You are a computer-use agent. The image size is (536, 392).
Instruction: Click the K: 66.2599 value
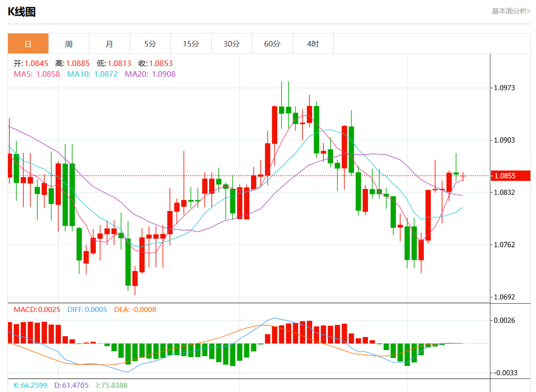pyautogui.click(x=30, y=385)
